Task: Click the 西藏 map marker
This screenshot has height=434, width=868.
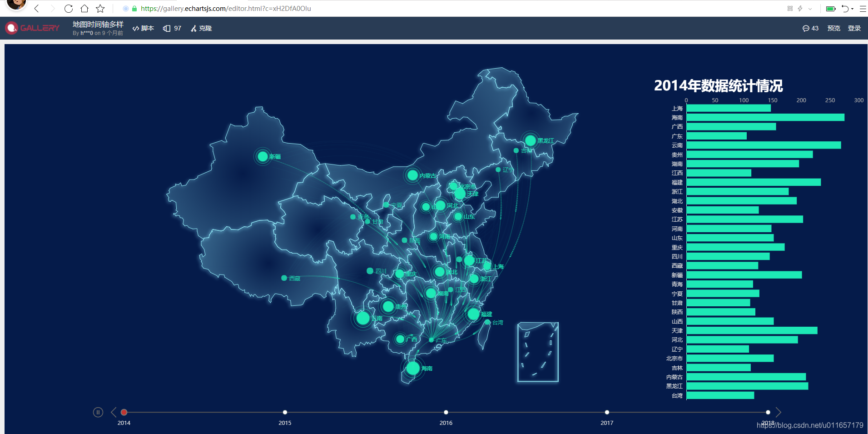Action: pyautogui.click(x=284, y=278)
